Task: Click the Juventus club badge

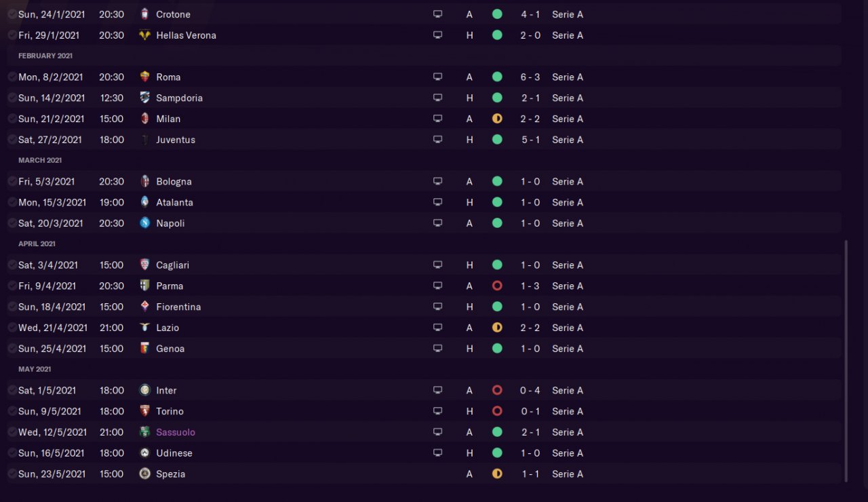Action: click(x=144, y=140)
